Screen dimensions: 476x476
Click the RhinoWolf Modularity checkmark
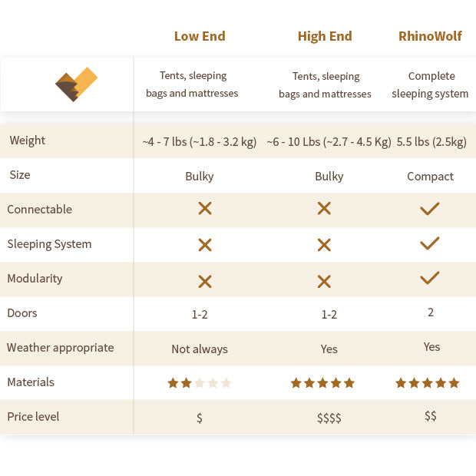pos(430,277)
